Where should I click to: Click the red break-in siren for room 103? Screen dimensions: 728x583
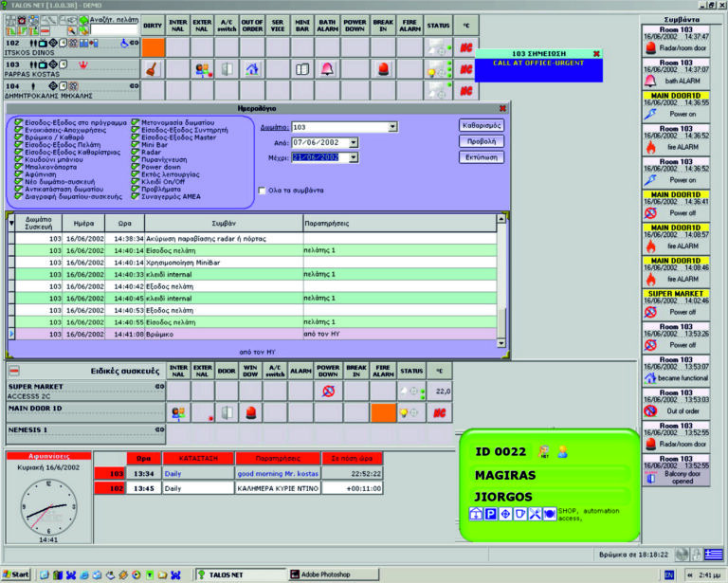click(x=384, y=69)
